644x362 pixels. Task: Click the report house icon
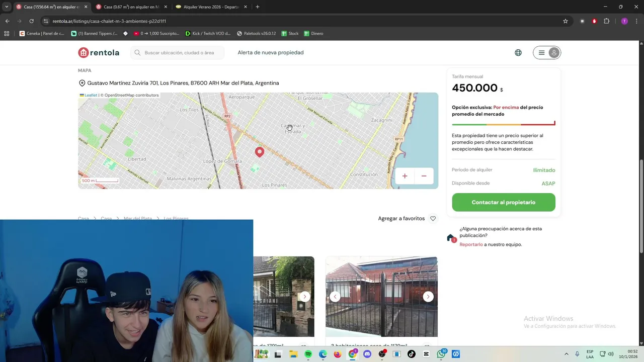click(451, 238)
